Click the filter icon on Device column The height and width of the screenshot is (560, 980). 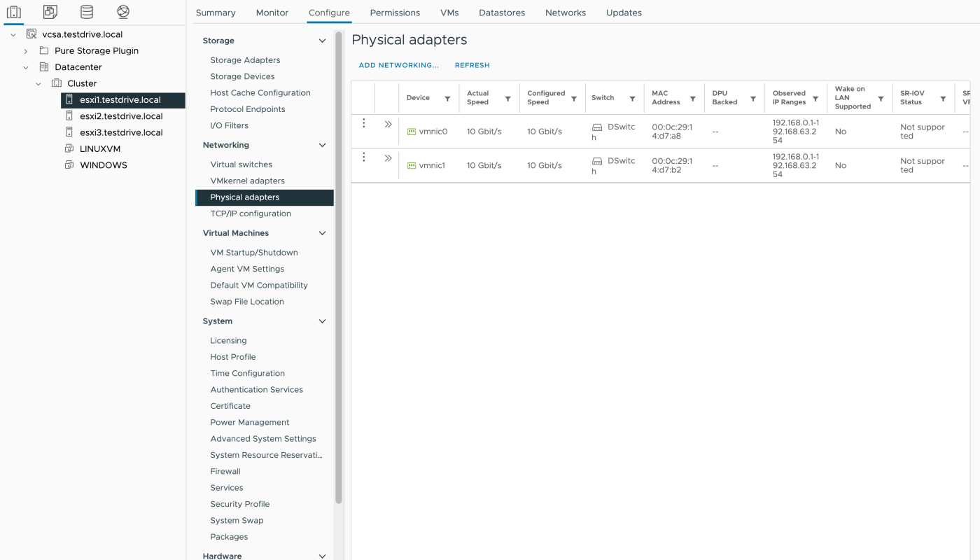(x=447, y=99)
